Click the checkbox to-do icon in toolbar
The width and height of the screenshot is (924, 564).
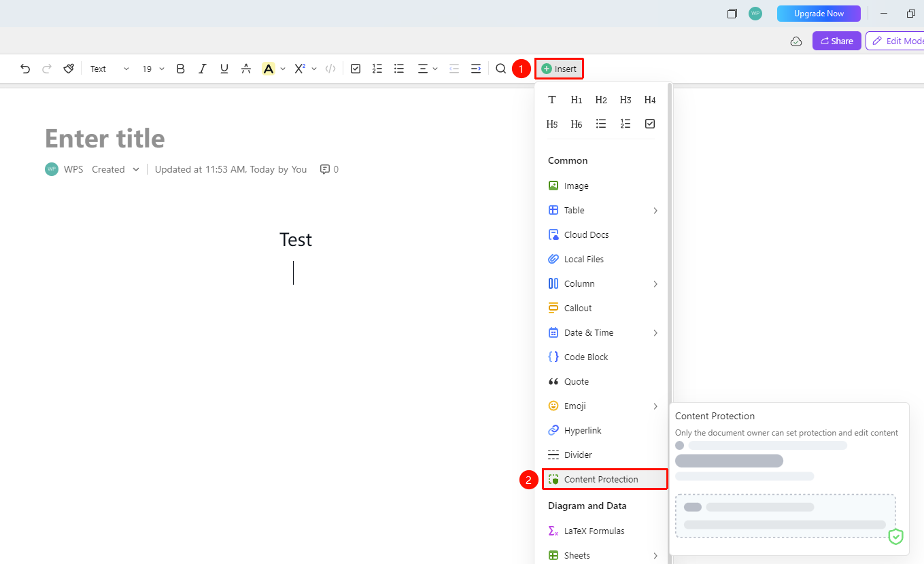pyautogui.click(x=356, y=69)
